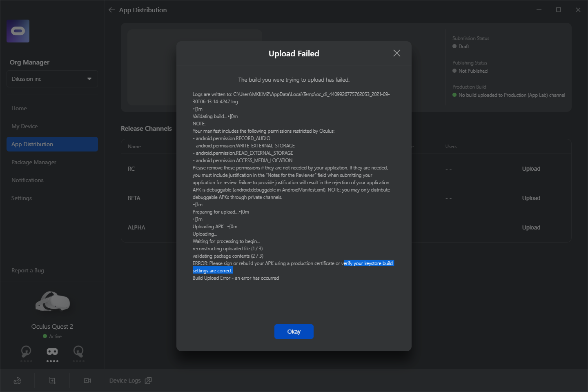Click the Device Logs pop-out icon
The width and height of the screenshot is (588, 392).
tap(148, 381)
